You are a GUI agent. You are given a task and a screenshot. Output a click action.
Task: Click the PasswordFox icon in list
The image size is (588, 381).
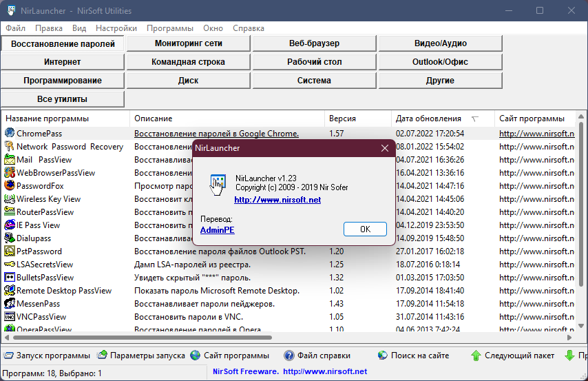[x=10, y=185]
